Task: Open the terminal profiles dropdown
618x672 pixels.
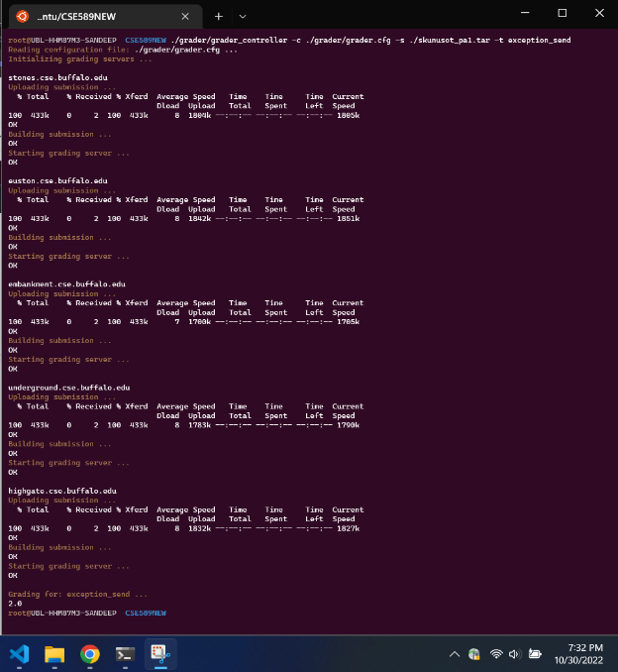Action: 243,17
